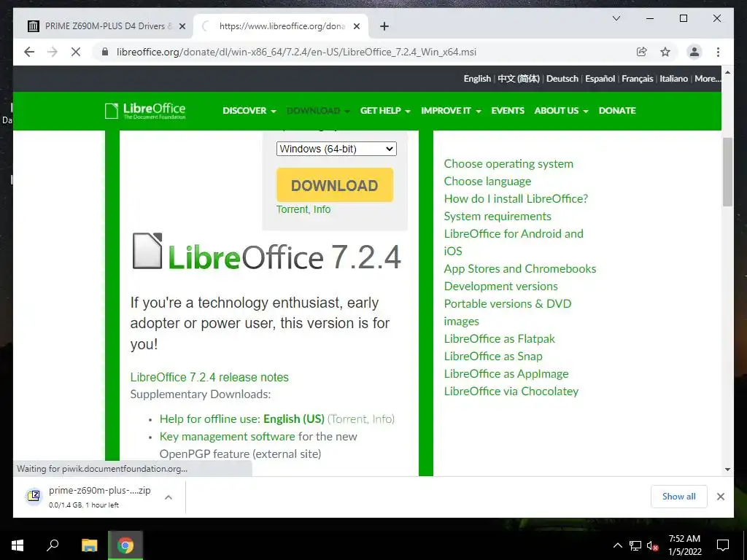Open LibreOffice for Android and iOS link
747x560 pixels.
(514, 242)
